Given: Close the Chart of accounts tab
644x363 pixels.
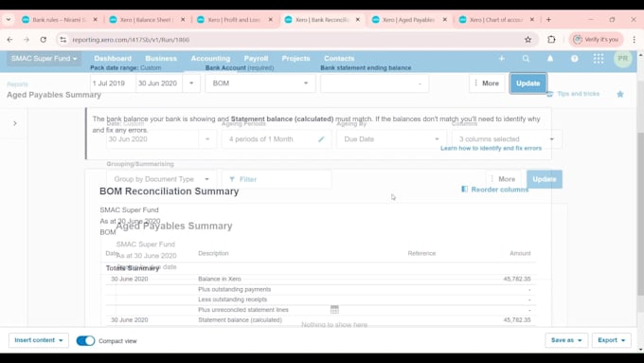Looking at the screenshot, I should [x=532, y=20].
